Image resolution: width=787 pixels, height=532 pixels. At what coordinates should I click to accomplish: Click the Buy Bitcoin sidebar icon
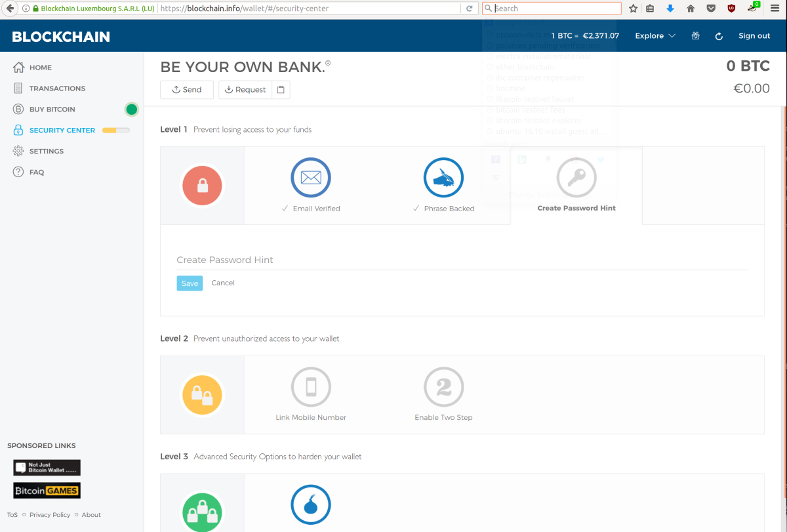pyautogui.click(x=16, y=109)
